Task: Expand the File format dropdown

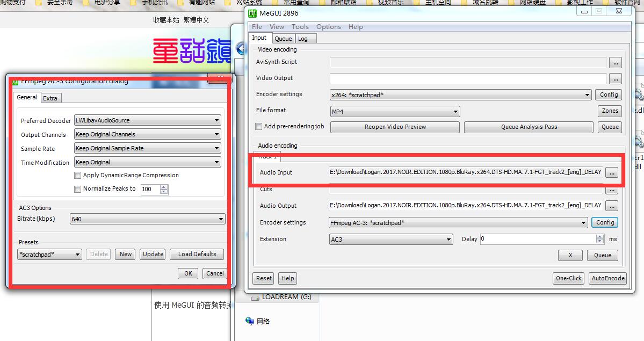Action: 455,112
